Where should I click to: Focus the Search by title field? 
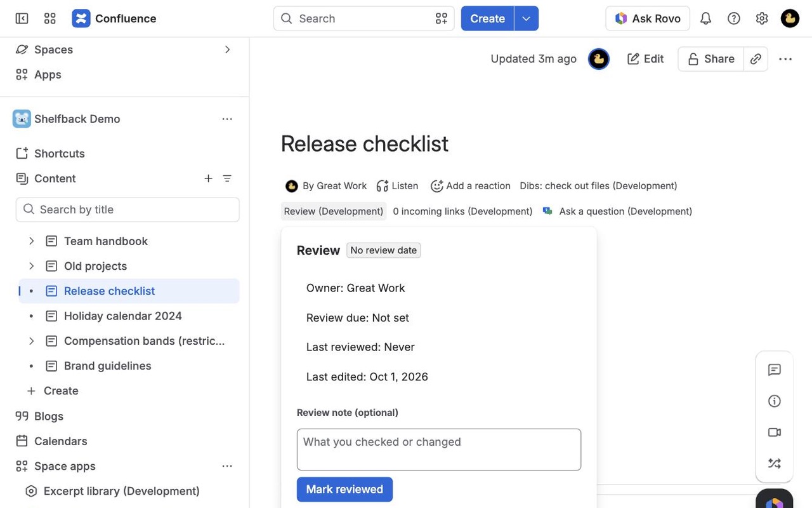click(x=128, y=210)
